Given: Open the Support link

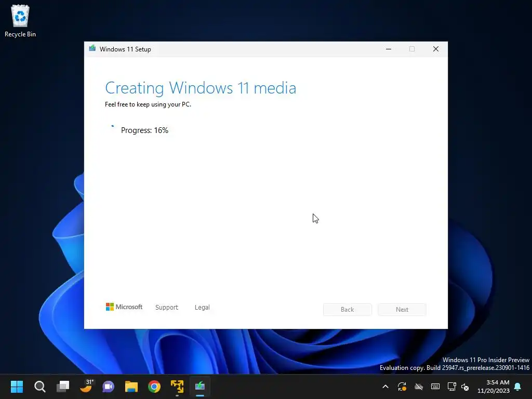Looking at the screenshot, I should pyautogui.click(x=167, y=307).
